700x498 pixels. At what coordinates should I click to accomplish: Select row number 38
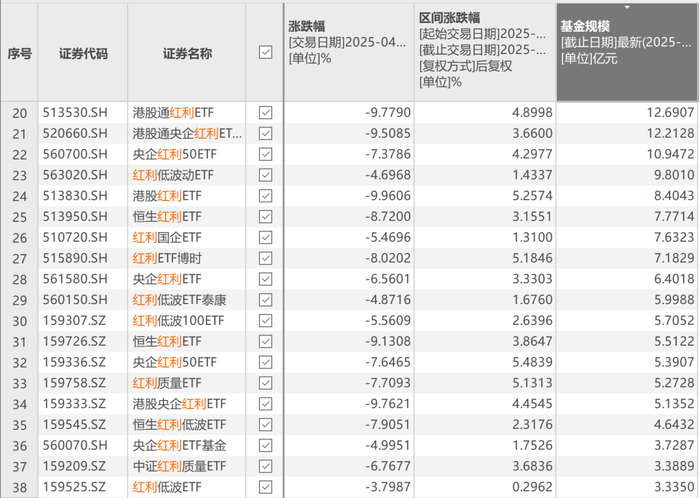pyautogui.click(x=20, y=488)
